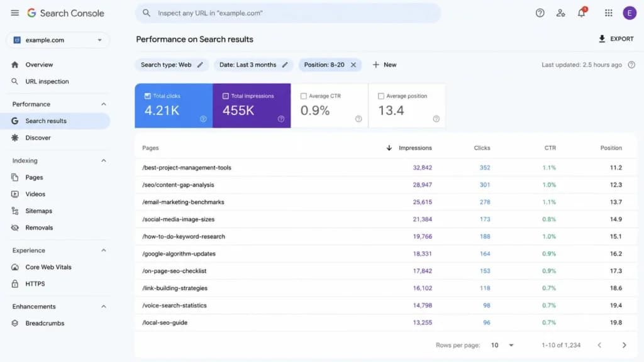Image resolution: width=644 pixels, height=362 pixels.
Task: Click the download icon next to Export
Action: point(602,39)
